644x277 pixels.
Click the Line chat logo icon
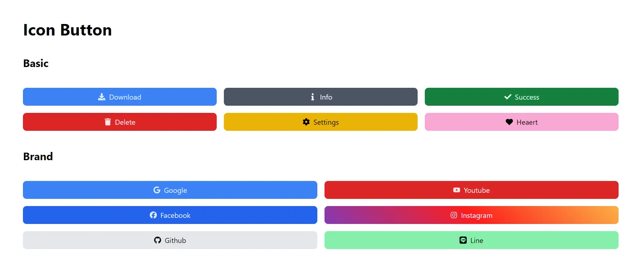pos(463,240)
